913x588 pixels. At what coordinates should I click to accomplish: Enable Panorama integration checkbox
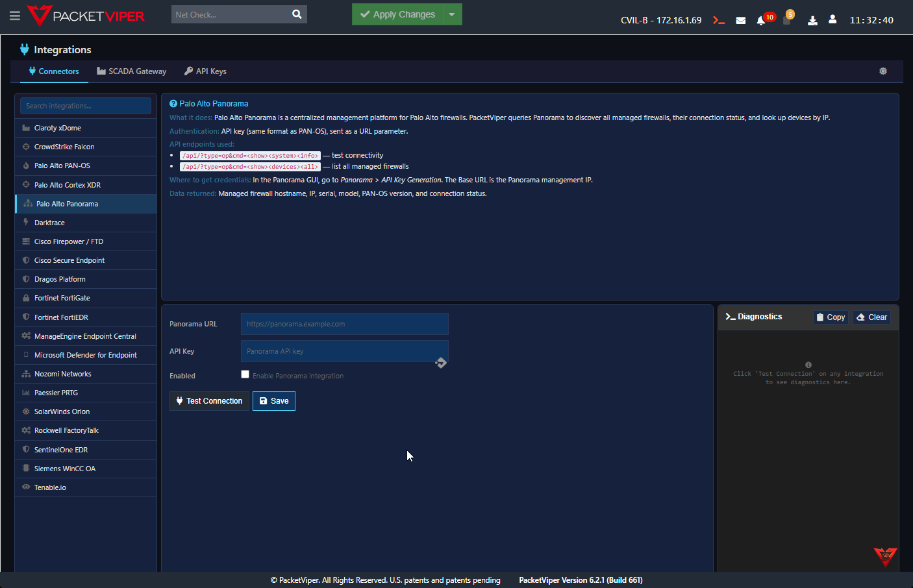[x=245, y=374]
